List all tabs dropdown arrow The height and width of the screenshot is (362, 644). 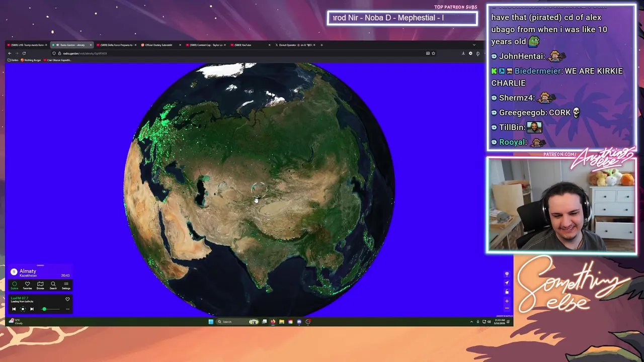pyautogui.click(x=474, y=45)
